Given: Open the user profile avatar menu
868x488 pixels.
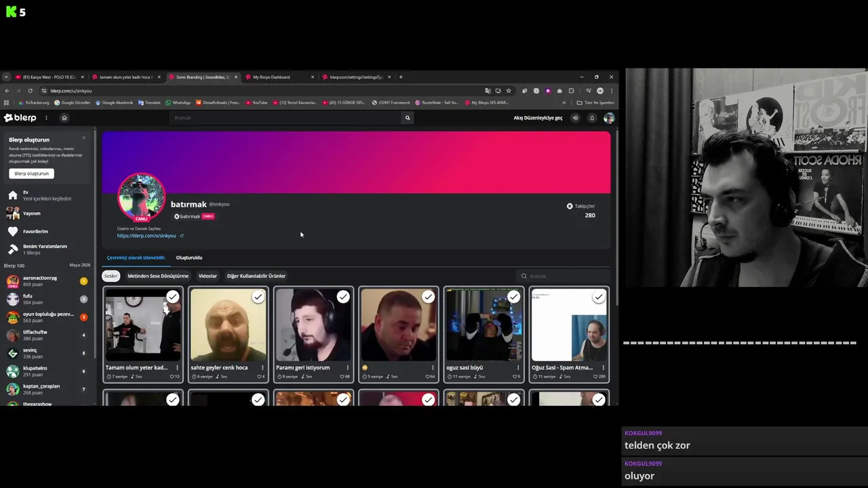Looking at the screenshot, I should click(609, 118).
